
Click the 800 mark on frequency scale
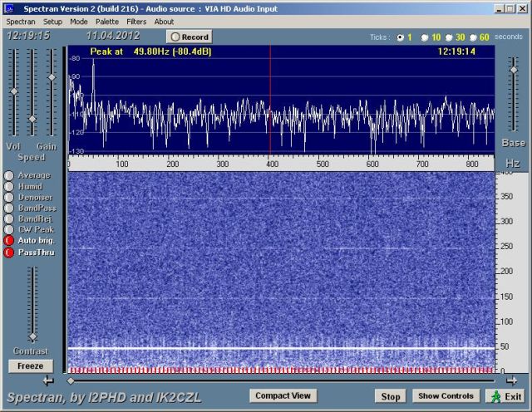pos(472,164)
